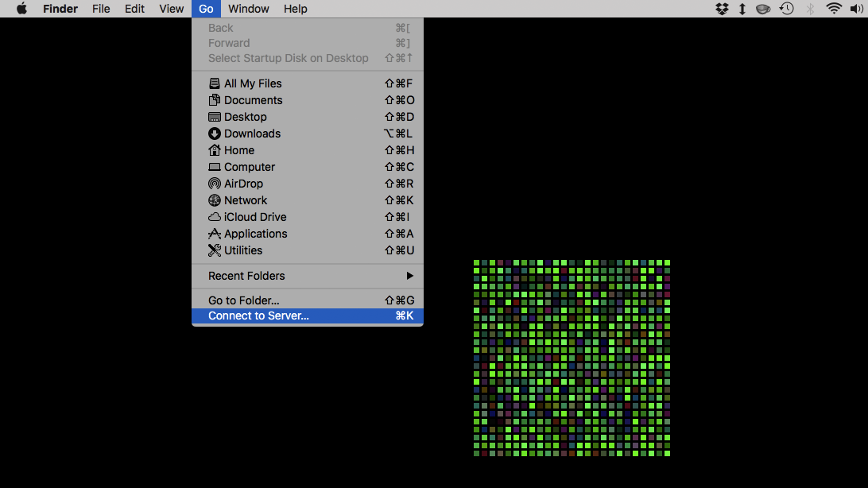Click the coffee cup menu bar icon
868x488 pixels.
point(763,9)
